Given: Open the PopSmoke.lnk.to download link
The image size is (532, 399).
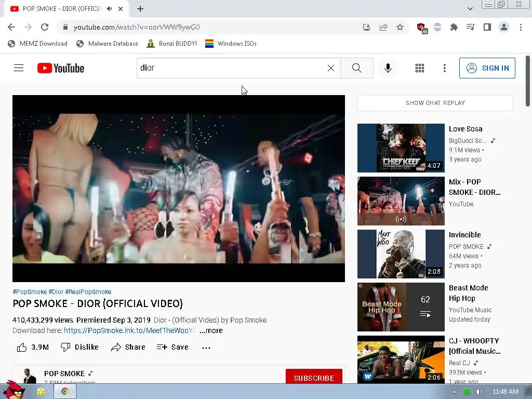Looking at the screenshot, I should click(129, 330).
